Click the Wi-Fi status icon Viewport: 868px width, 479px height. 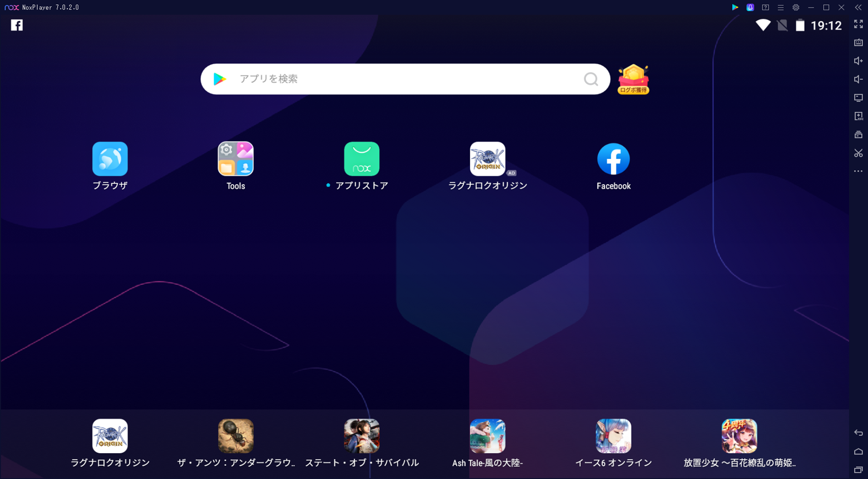point(763,25)
